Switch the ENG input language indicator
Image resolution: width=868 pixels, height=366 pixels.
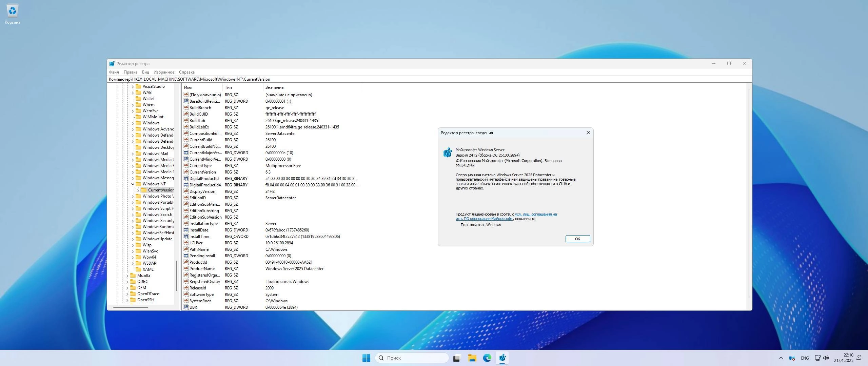pyautogui.click(x=805, y=358)
